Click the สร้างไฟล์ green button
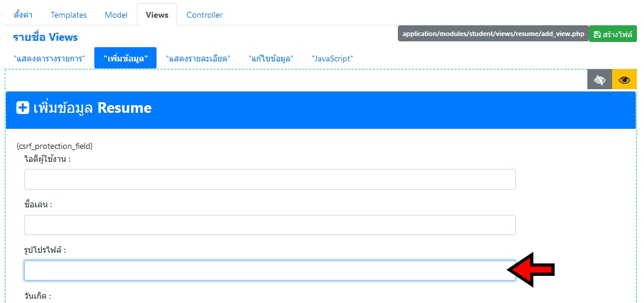The height and width of the screenshot is (303, 644). 613,34
